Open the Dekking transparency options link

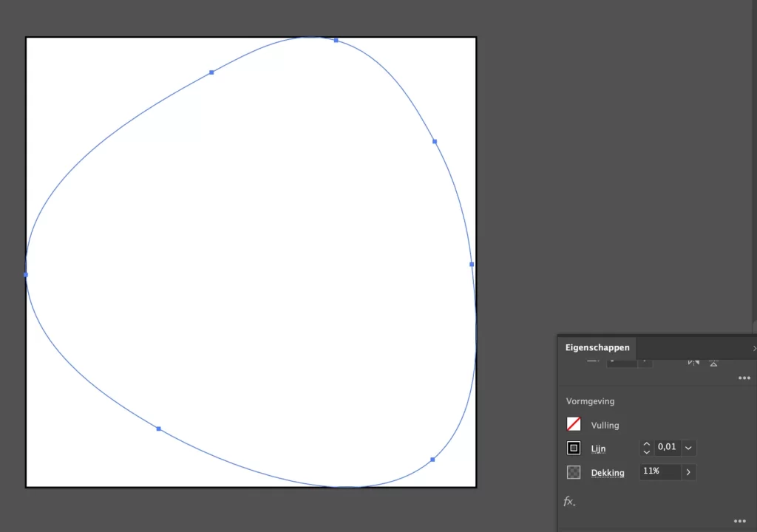point(607,473)
